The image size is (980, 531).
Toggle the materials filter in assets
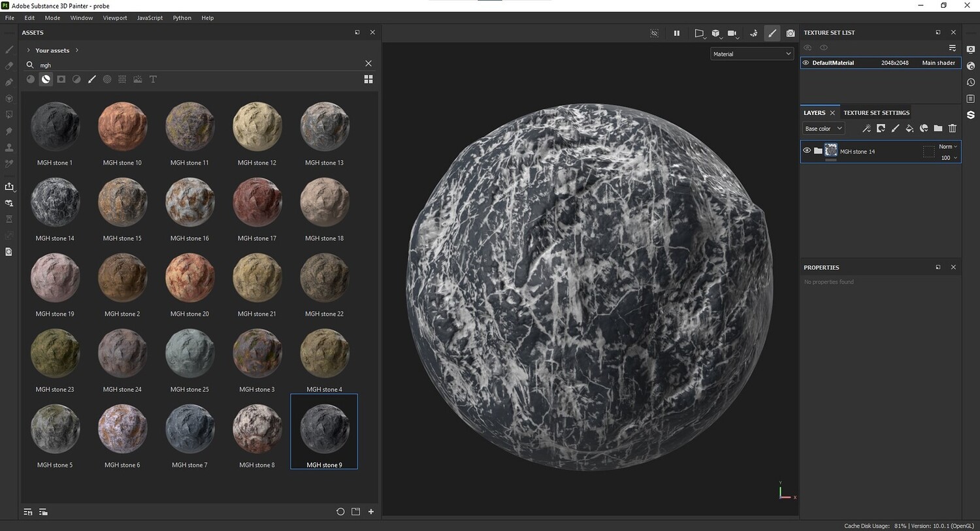click(30, 79)
